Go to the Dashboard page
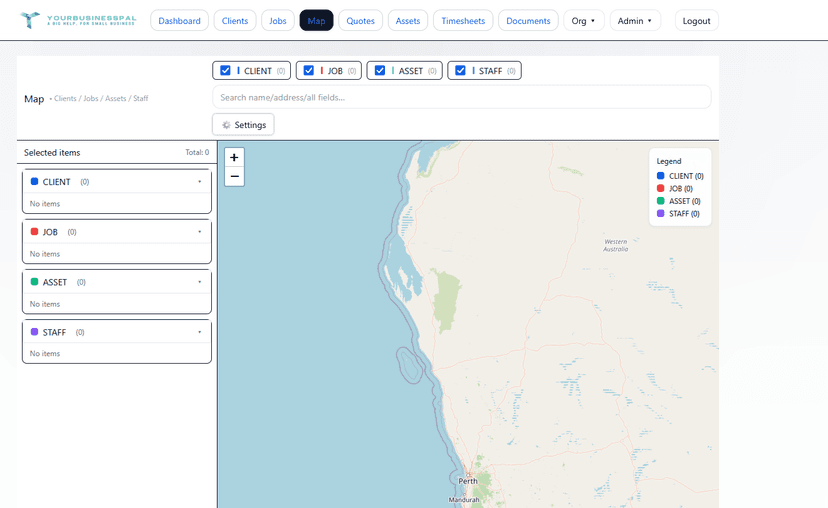Screen dimensions: 828x508 point(180,21)
